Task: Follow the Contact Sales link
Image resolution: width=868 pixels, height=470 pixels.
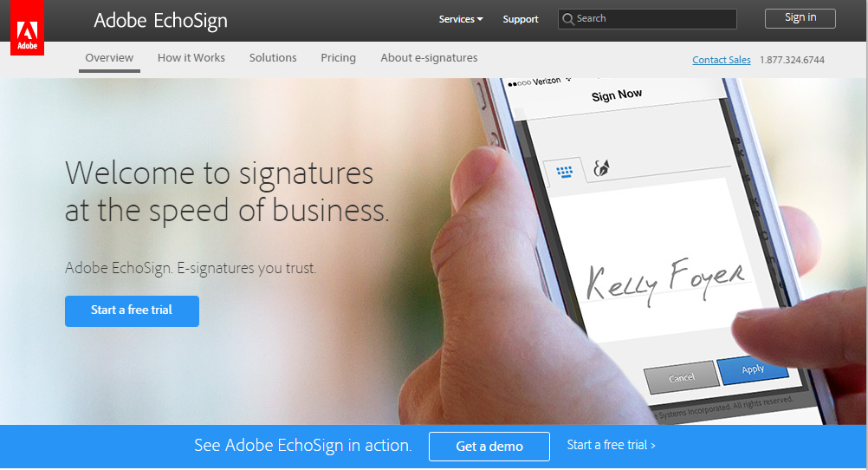Action: pos(722,60)
